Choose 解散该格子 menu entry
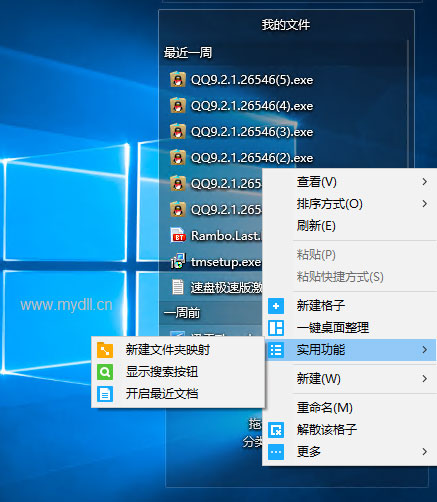 tap(349, 430)
